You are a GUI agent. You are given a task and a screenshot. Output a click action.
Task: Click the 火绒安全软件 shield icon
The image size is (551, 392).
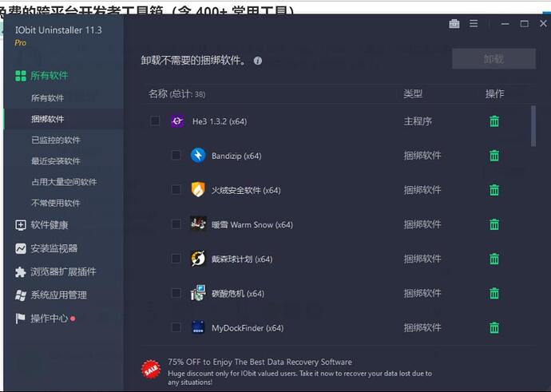(198, 189)
